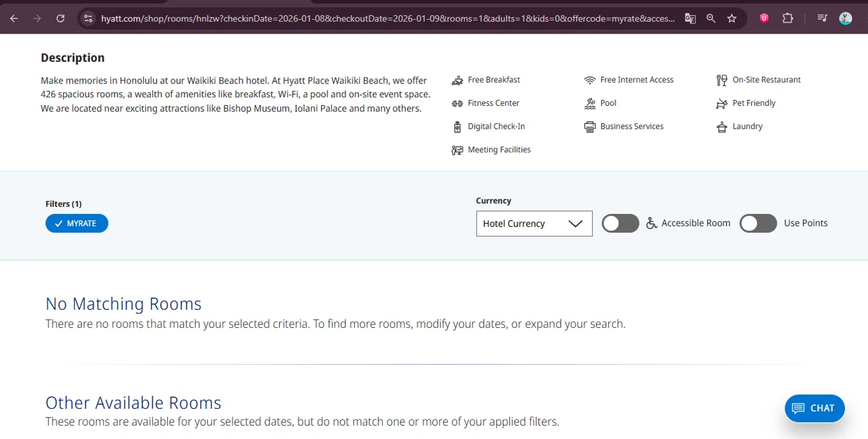Click the "These rooms are available" sentence
Viewport: 868px width, 439px height.
click(303, 422)
